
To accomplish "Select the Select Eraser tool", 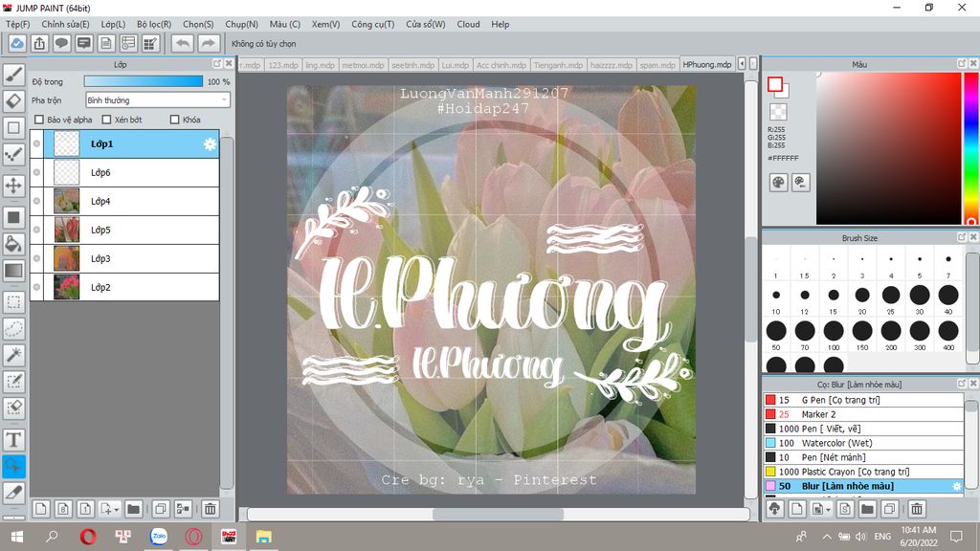I will [x=13, y=408].
